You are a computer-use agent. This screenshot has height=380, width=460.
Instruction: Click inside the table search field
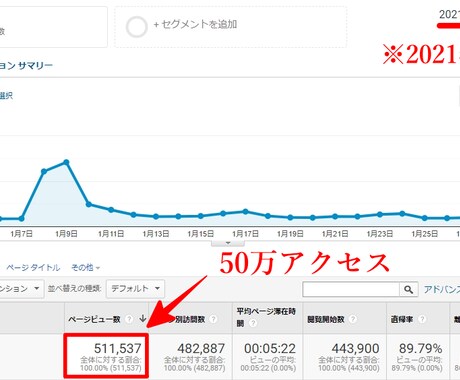[x=351, y=289]
